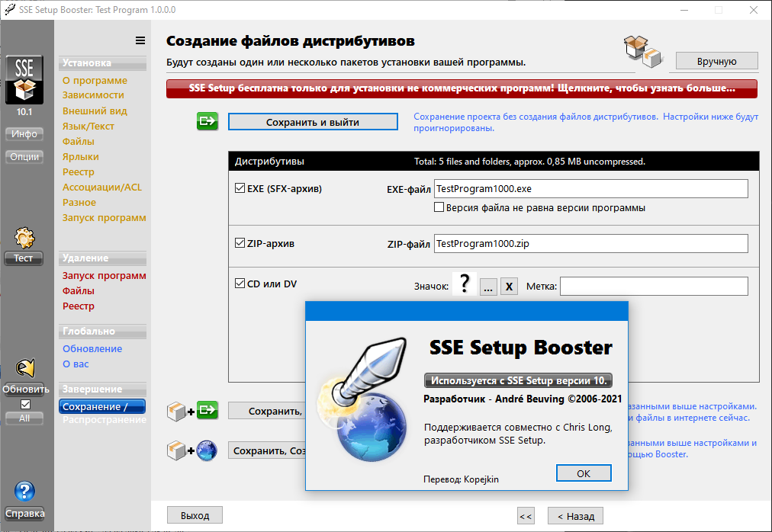772x532 pixels.
Task: Open 'Зависимости' section
Action: point(93,95)
